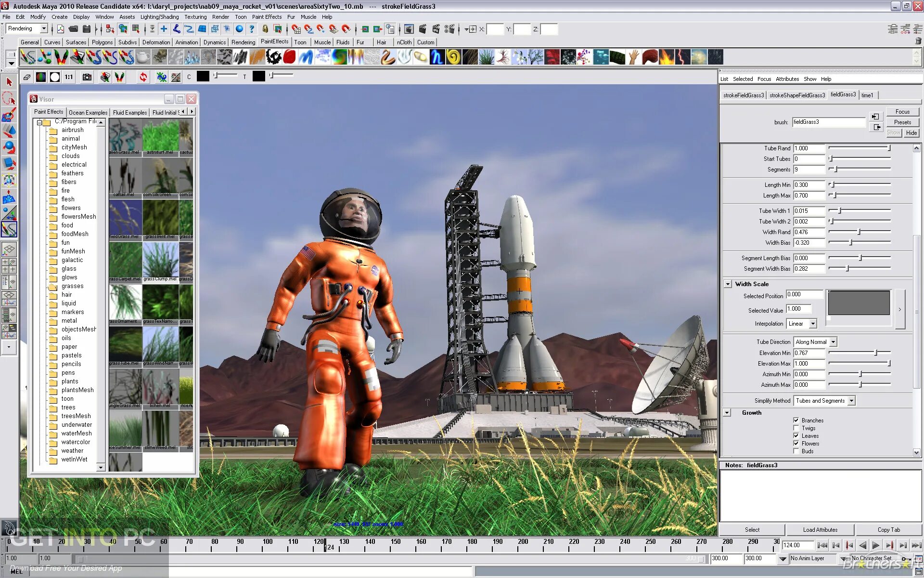Toggle the Buds checkbox

click(x=796, y=451)
